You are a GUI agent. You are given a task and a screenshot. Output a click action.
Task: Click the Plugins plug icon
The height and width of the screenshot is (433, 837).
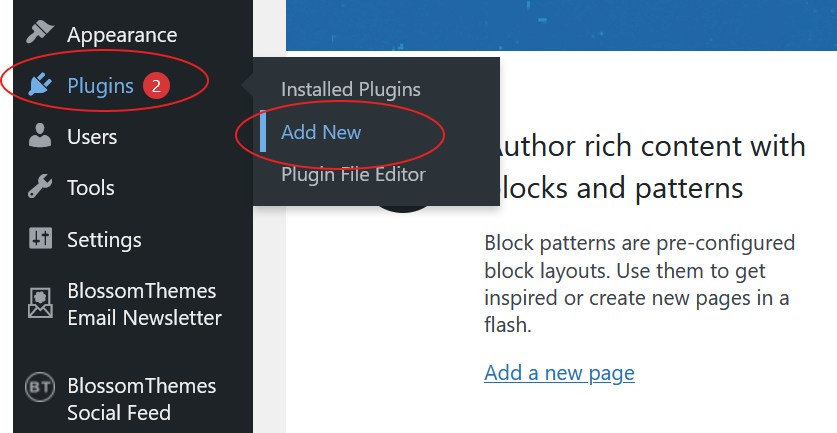[40, 84]
